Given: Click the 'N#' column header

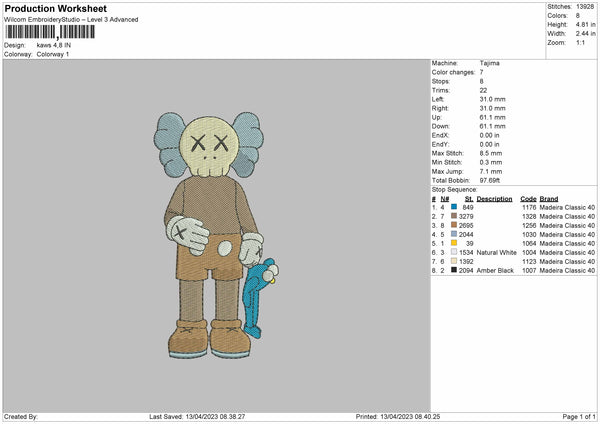Looking at the screenshot, I should click(445, 199).
